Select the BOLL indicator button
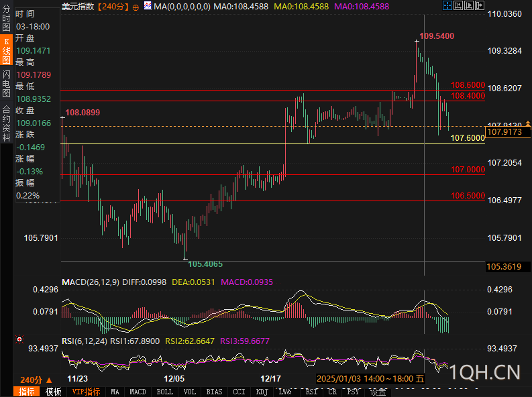 [165, 392]
